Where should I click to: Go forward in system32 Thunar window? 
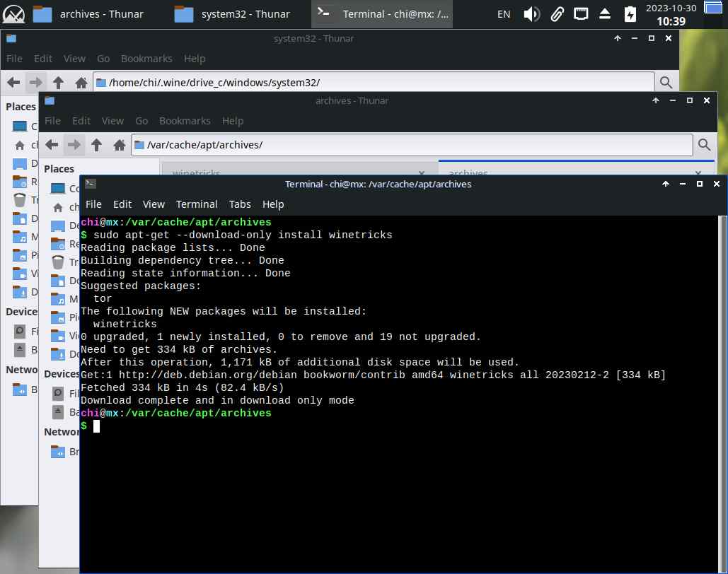[36, 83]
